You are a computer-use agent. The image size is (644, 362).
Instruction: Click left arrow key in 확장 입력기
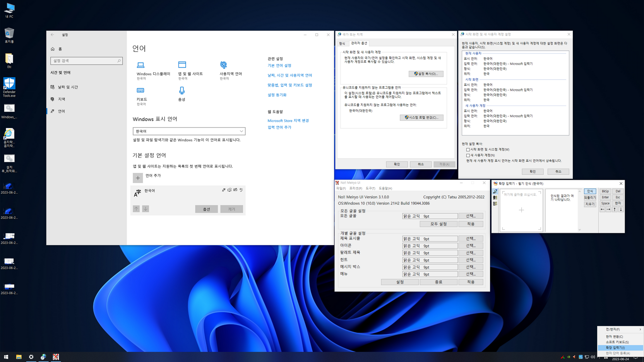[x=602, y=210]
